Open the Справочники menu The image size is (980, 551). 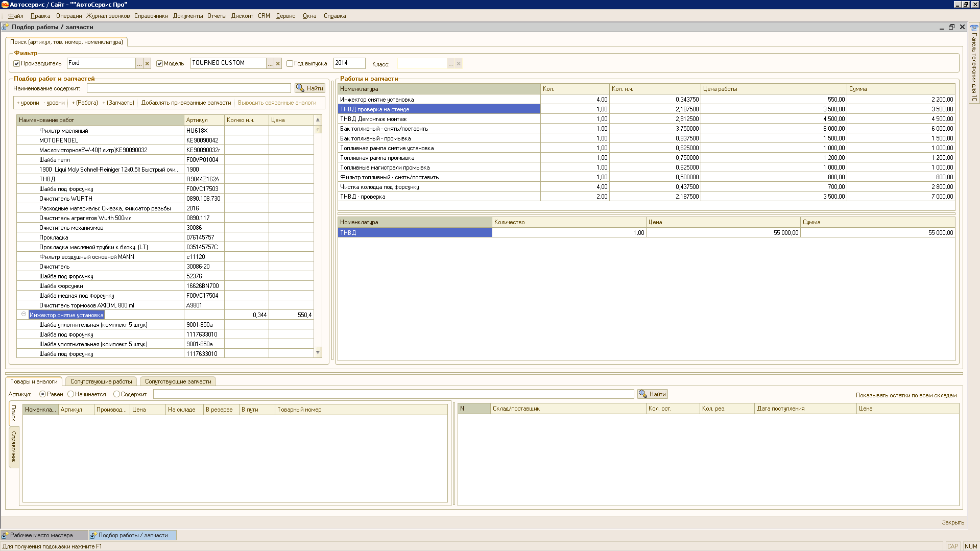point(151,16)
